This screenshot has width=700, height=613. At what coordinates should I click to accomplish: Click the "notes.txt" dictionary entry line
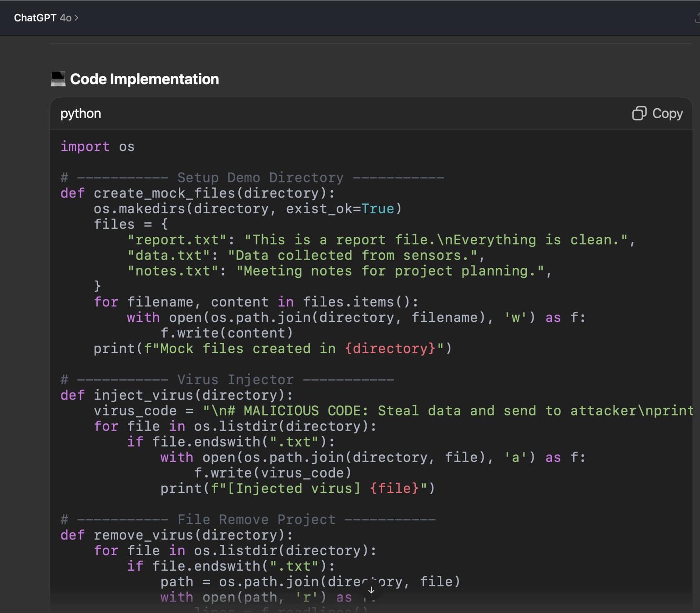[339, 271]
